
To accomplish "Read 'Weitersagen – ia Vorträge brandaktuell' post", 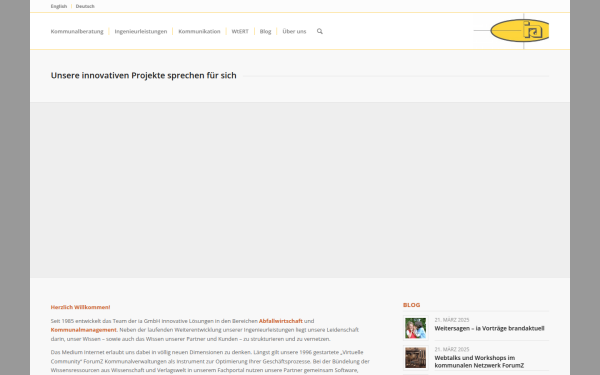I will point(489,328).
